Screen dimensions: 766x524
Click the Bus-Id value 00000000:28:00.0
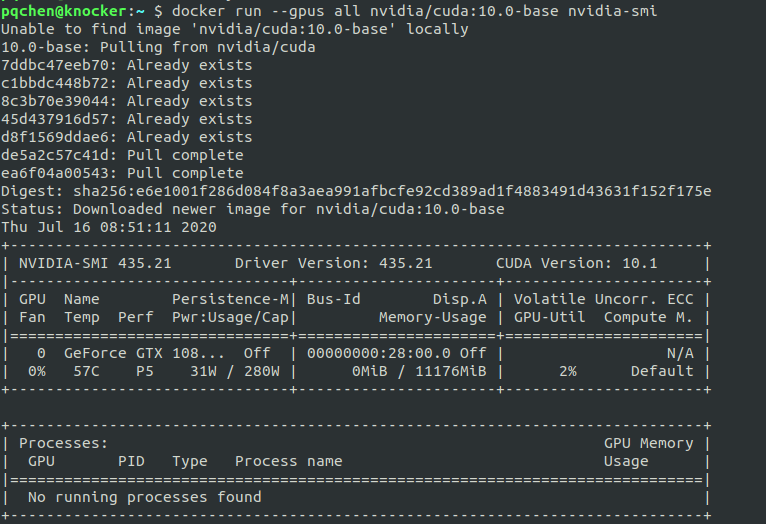(379, 353)
